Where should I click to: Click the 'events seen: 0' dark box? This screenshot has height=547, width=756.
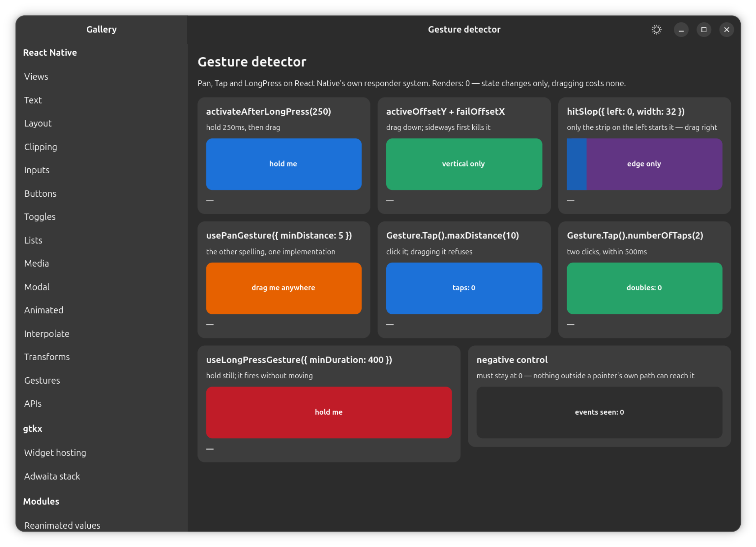599,412
